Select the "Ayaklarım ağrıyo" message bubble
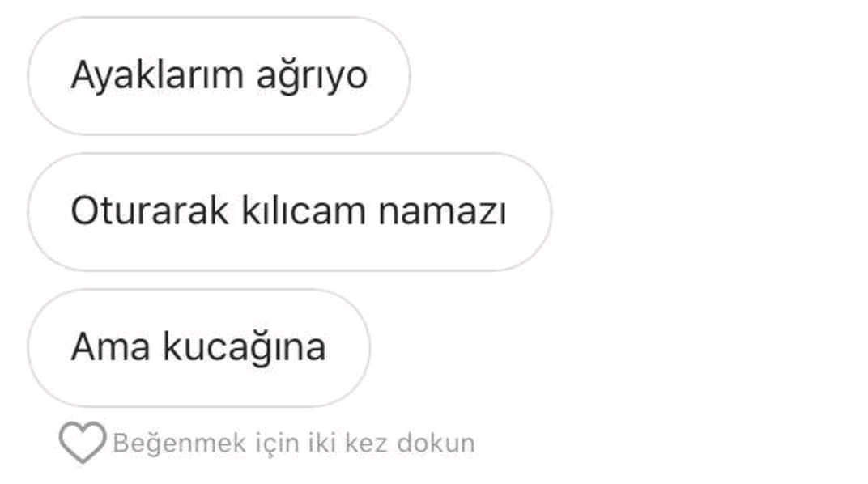Screen dimensions: 868x484 tap(219, 76)
